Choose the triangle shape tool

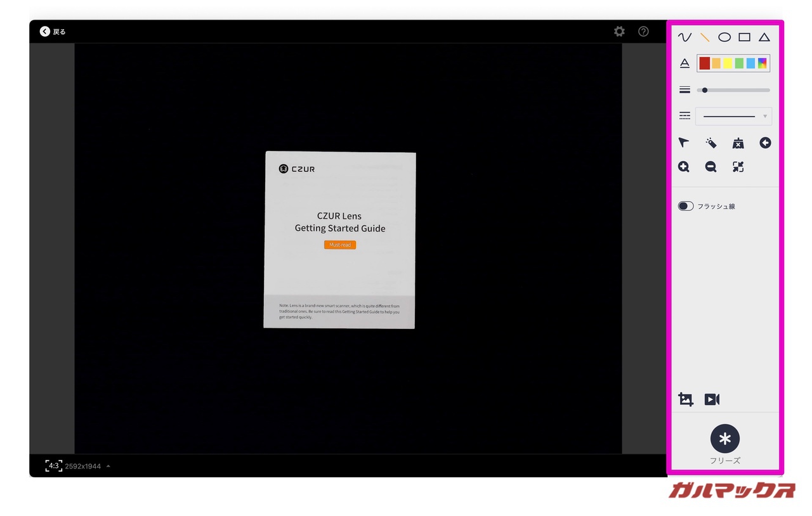(764, 37)
